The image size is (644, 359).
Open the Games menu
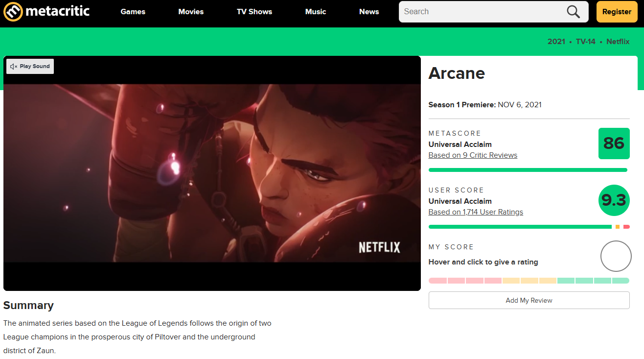click(133, 12)
